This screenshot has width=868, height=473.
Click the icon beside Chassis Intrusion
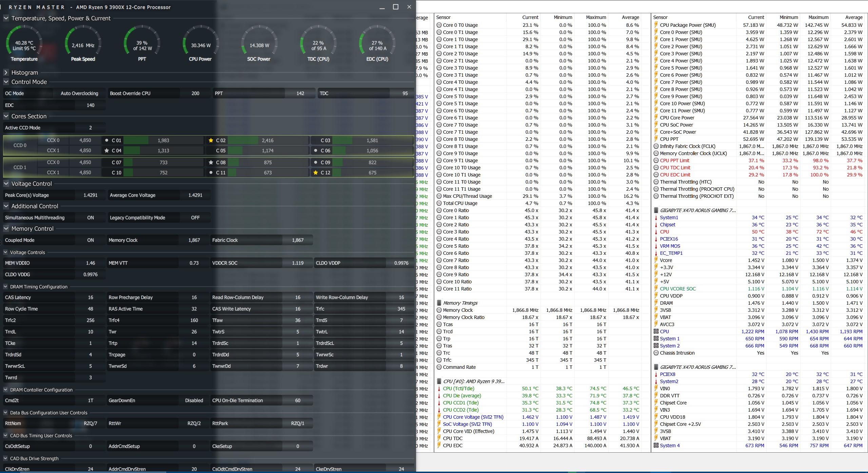coord(656,353)
